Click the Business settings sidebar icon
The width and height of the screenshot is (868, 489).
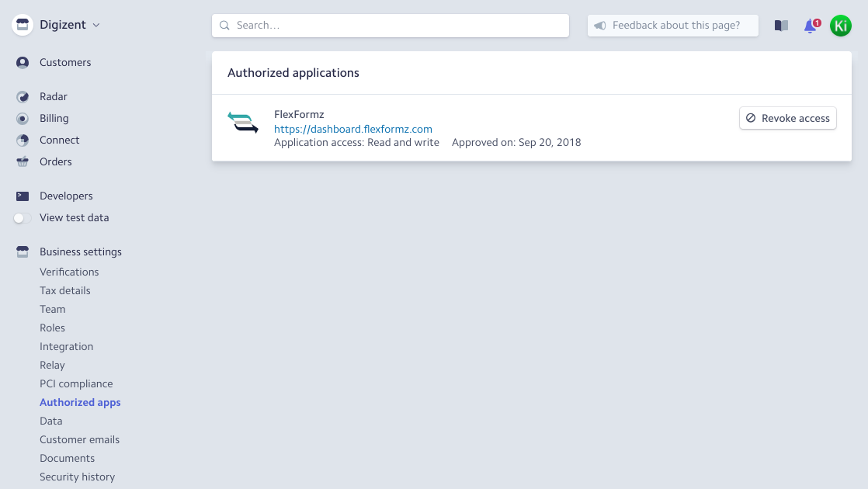click(23, 251)
